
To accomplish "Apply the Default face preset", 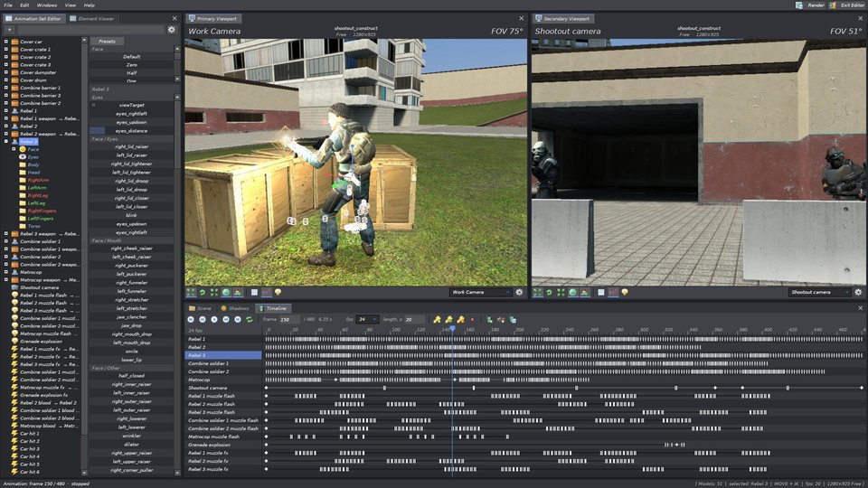I will point(132,56).
